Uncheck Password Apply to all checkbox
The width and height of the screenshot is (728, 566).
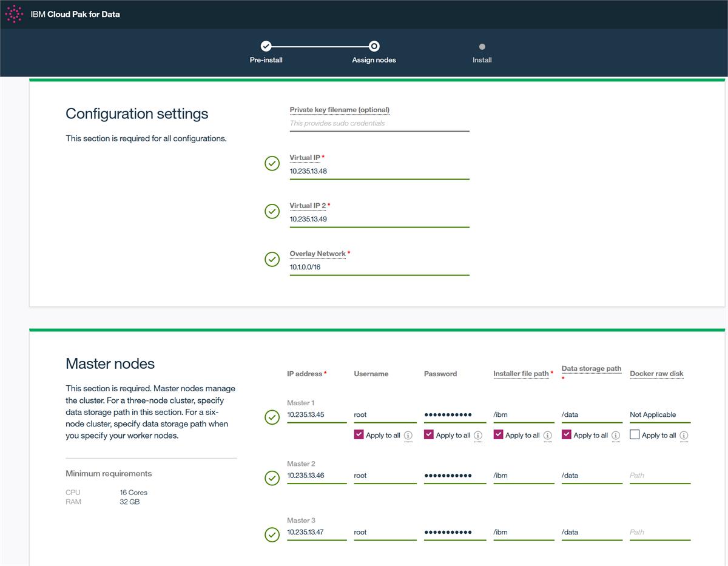pos(428,434)
